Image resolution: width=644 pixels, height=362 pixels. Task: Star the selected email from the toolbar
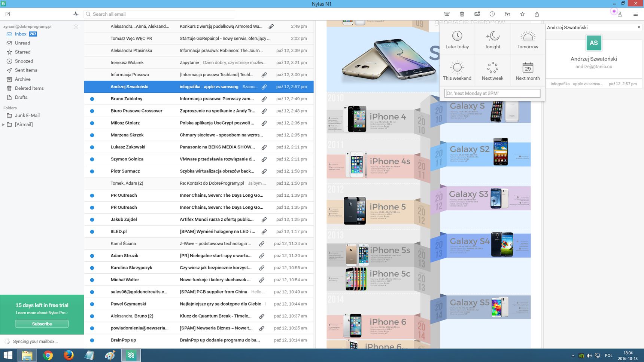[522, 14]
